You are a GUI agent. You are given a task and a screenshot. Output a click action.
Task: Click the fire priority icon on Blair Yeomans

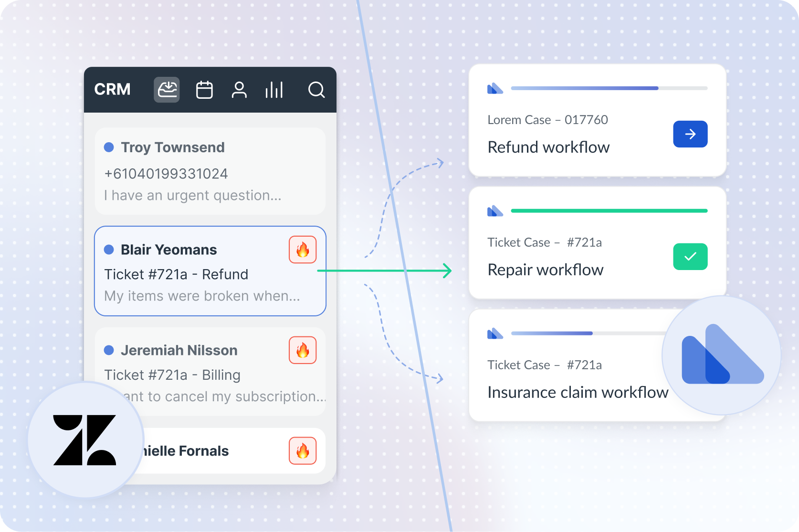[303, 250]
